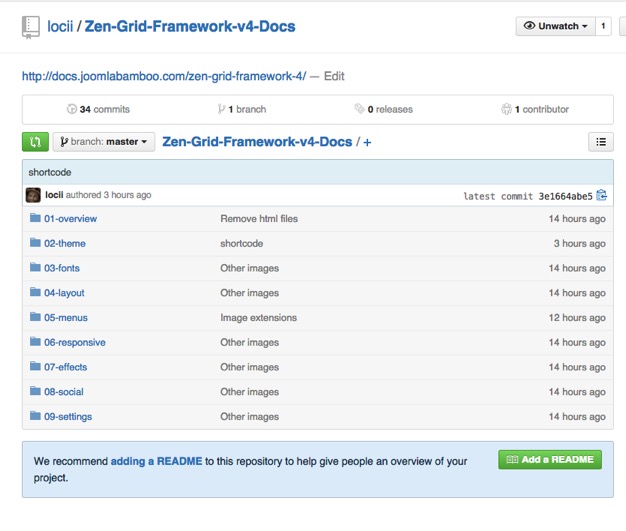Open Other images commit in 03-fonts row
Image resolution: width=626 pixels, height=531 pixels.
250,268
